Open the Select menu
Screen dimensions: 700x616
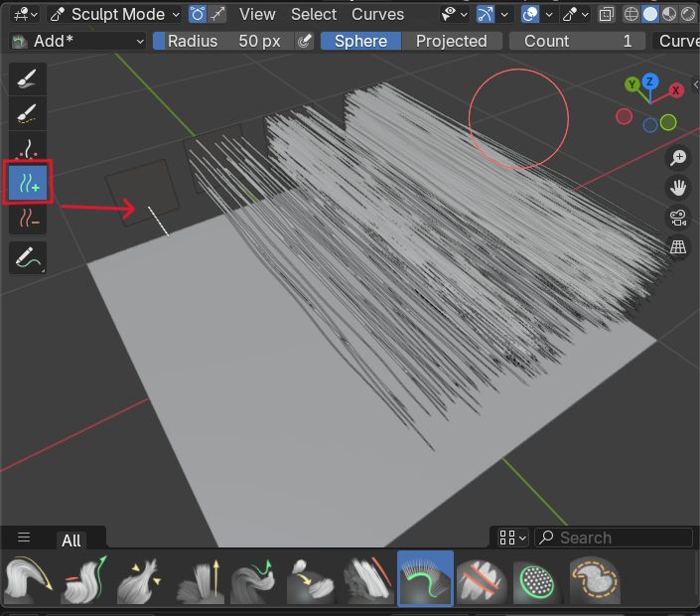click(x=314, y=14)
